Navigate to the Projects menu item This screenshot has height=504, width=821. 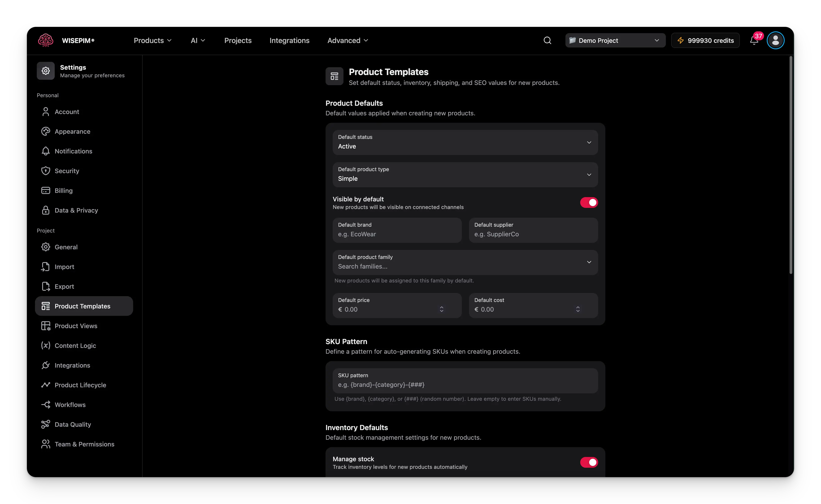click(237, 40)
